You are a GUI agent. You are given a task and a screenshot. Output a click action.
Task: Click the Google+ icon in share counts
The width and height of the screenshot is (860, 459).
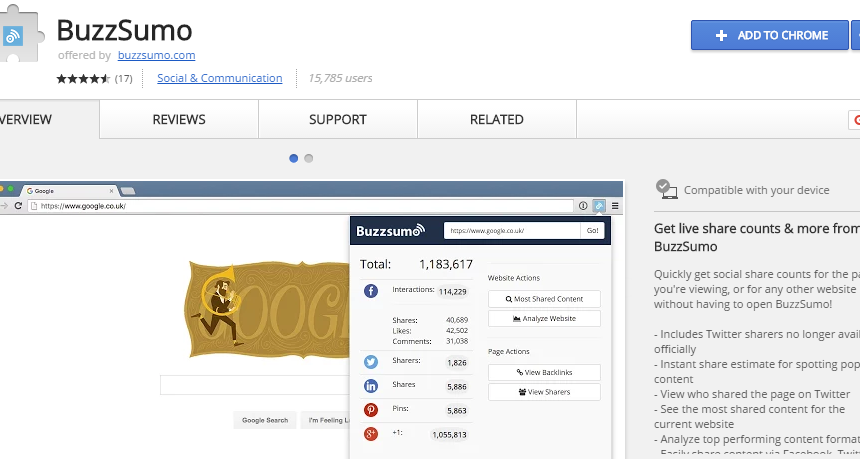tap(371, 434)
